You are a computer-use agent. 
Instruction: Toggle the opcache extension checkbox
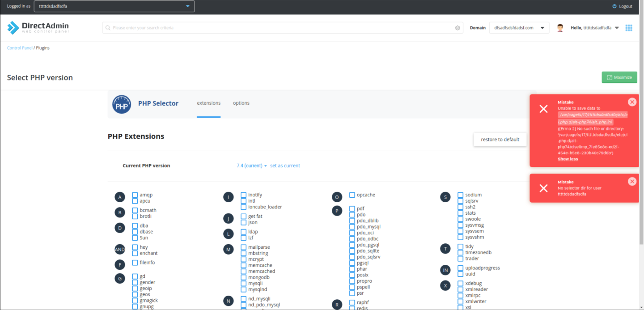(x=352, y=195)
